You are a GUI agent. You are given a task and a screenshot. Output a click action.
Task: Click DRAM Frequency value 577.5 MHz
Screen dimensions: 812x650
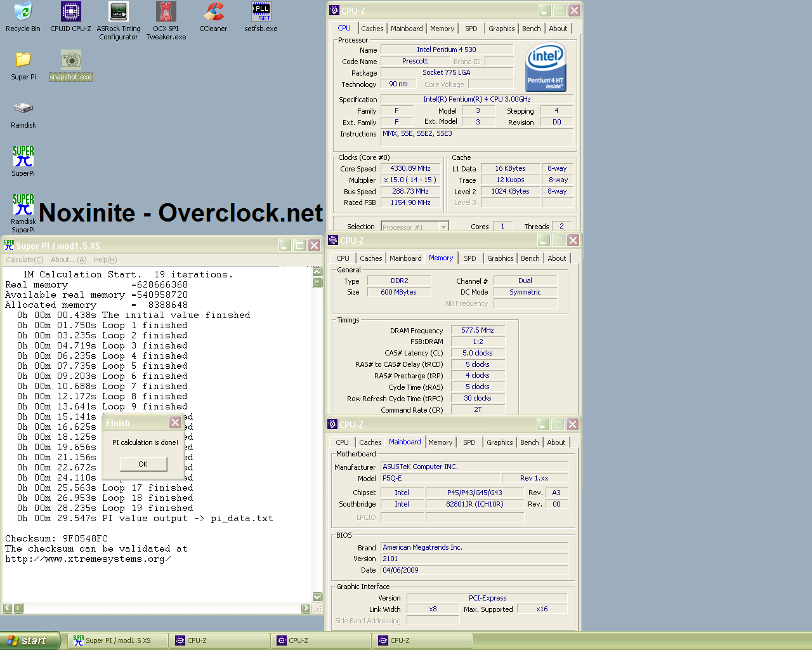478,330
